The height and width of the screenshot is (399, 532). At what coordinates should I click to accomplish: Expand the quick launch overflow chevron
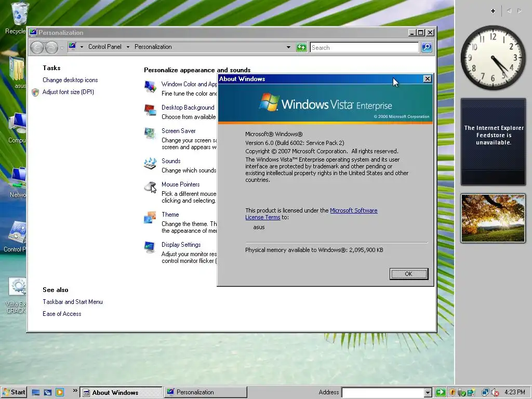(x=75, y=391)
